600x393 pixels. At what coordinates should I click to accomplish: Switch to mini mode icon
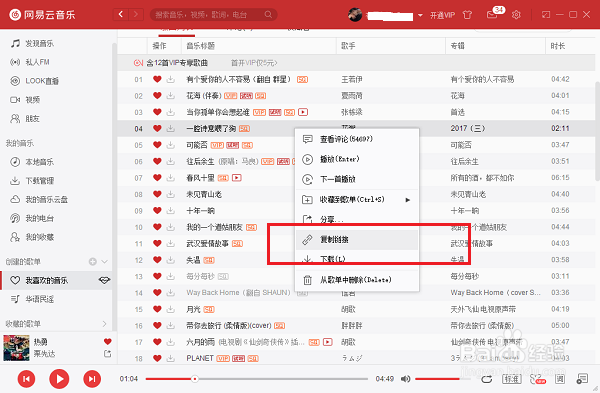click(546, 15)
